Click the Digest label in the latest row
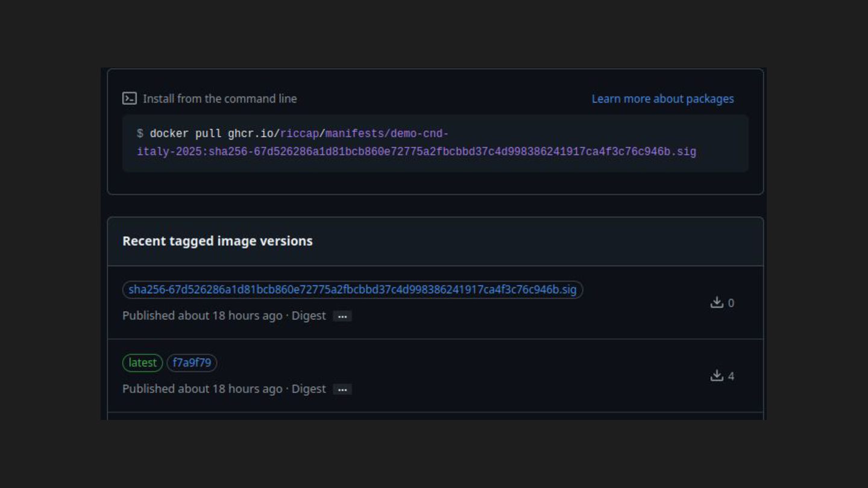The height and width of the screenshot is (488, 868). pyautogui.click(x=309, y=389)
